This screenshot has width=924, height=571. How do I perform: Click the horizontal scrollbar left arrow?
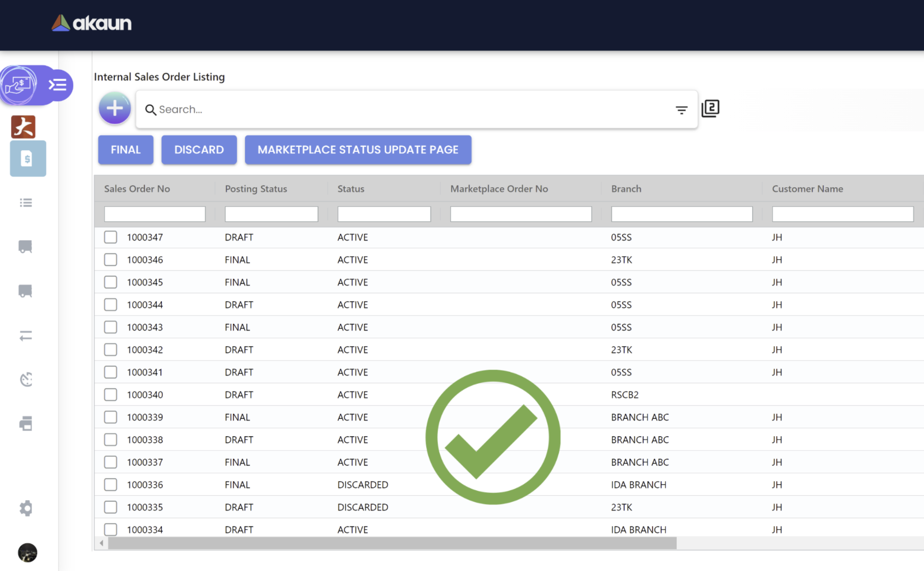point(101,543)
